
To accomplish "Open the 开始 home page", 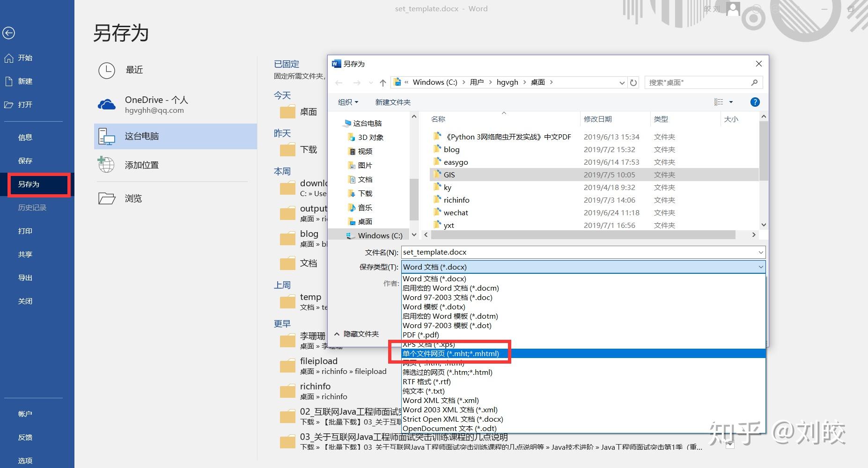I will 19,58.
